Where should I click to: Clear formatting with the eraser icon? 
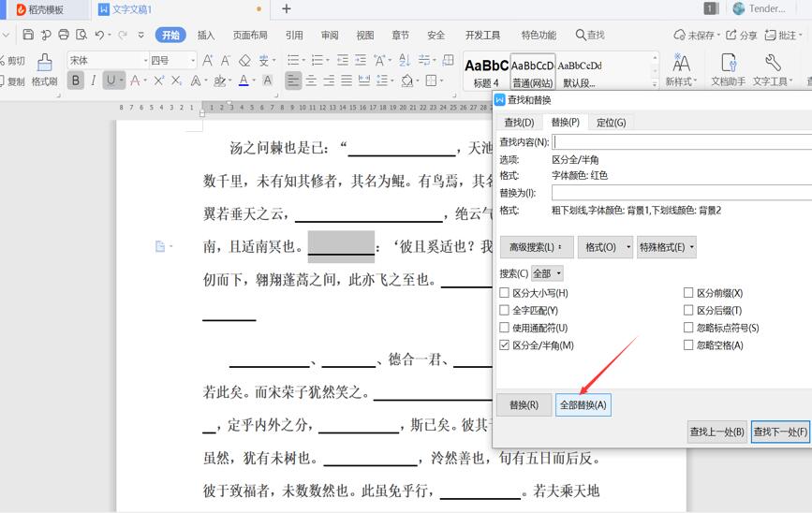[244, 61]
